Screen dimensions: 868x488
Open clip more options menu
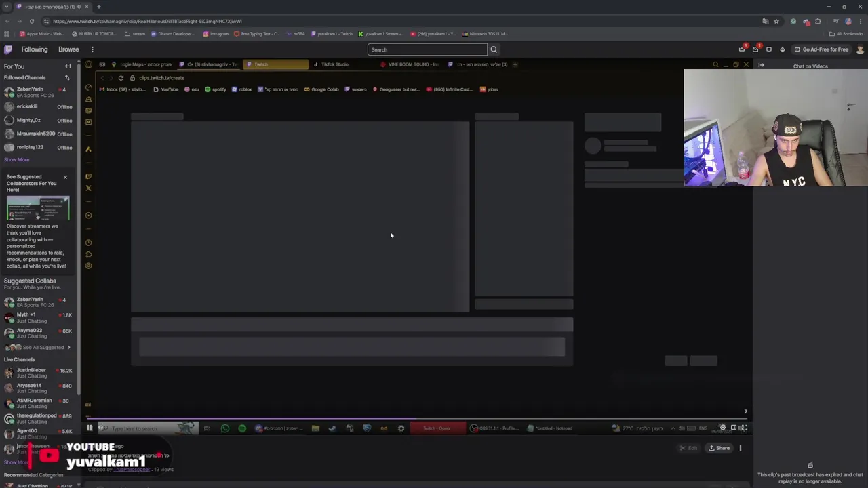(741, 448)
